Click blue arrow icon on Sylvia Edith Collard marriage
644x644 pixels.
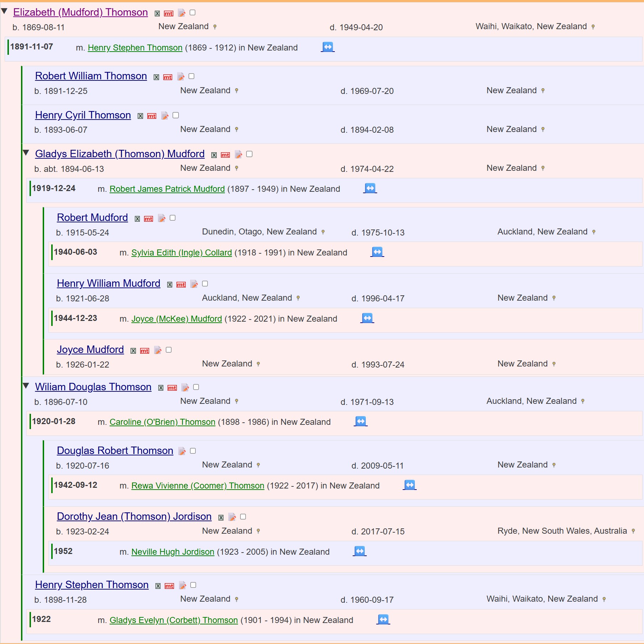coord(377,252)
